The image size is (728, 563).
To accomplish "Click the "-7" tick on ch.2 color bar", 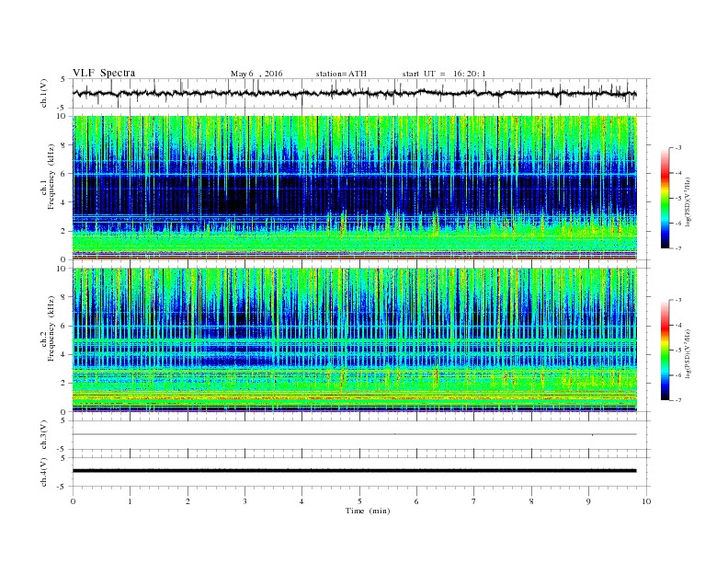I will click(678, 400).
